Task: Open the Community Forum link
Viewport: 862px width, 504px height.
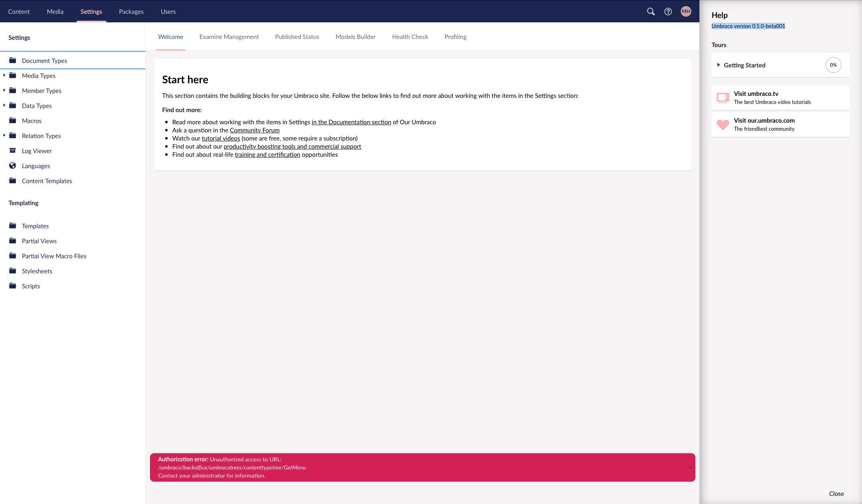Action: coord(255,130)
